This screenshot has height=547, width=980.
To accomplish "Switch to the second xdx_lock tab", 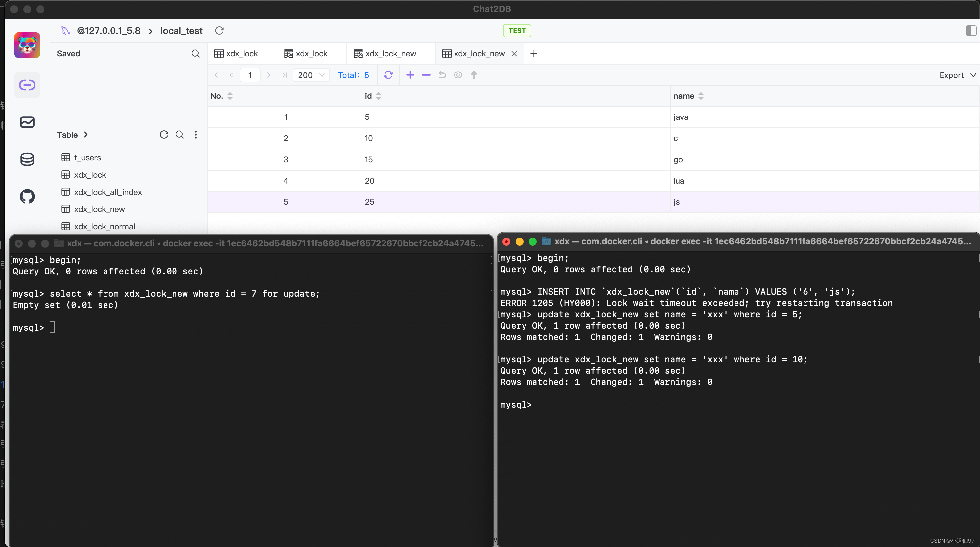I will pos(311,54).
